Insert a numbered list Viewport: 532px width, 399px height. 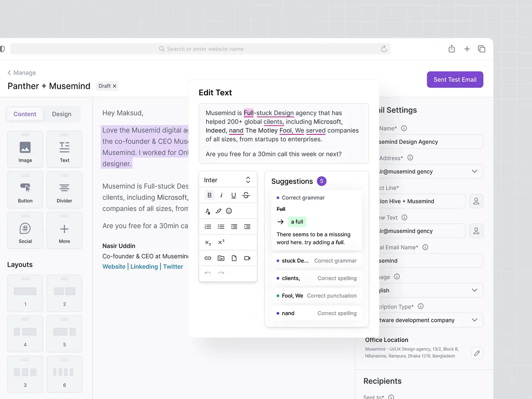208,227
